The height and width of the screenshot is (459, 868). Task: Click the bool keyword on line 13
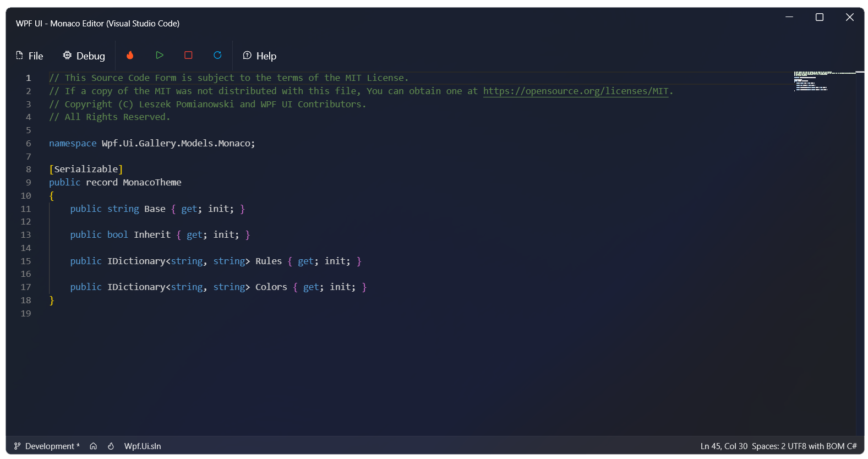pyautogui.click(x=118, y=234)
